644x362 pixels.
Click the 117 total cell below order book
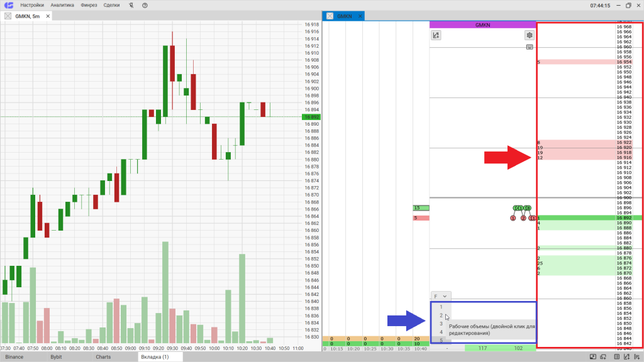(482, 348)
